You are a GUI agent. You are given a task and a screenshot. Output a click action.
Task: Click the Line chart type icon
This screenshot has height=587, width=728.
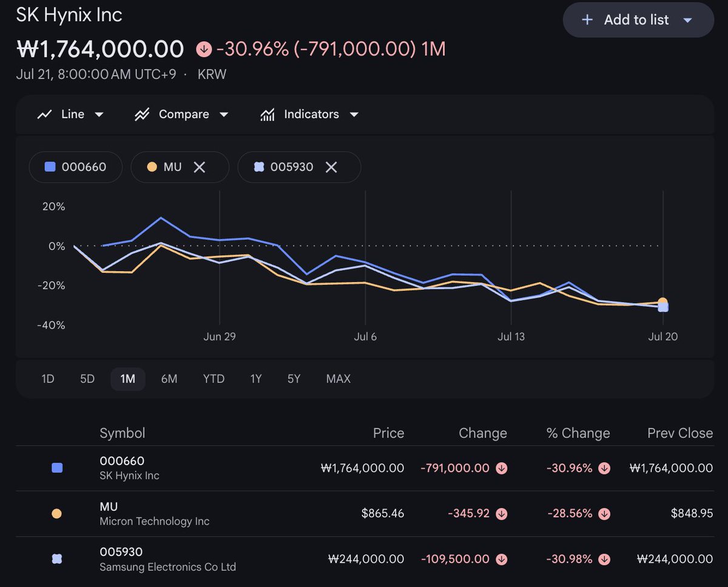click(44, 114)
